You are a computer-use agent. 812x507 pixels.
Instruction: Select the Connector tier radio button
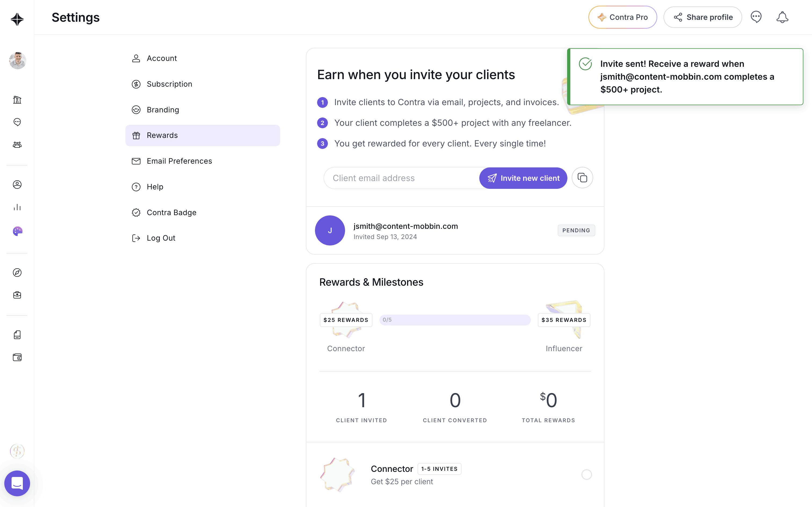[586, 475]
